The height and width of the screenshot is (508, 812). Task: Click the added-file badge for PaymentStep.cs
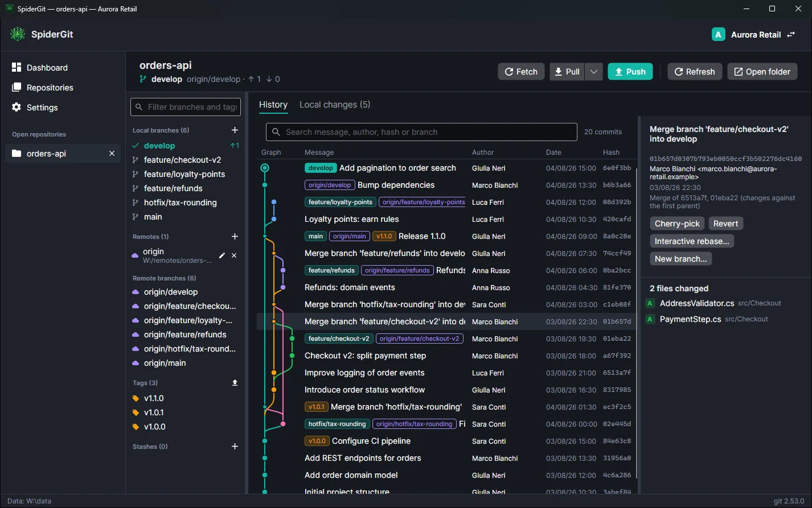tap(650, 319)
